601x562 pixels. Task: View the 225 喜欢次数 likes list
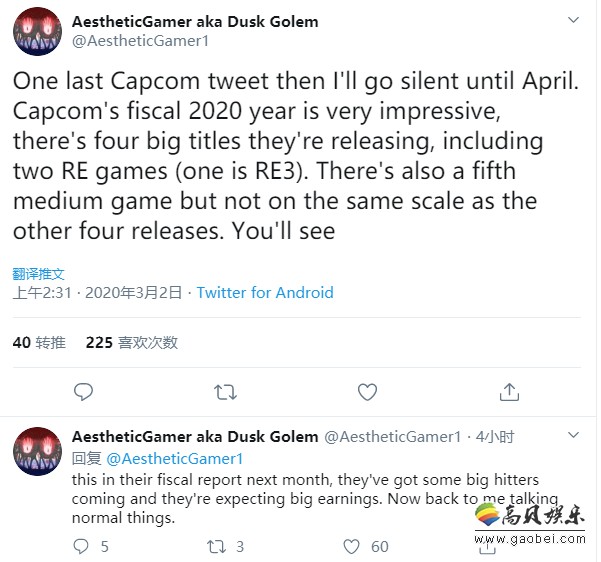[x=132, y=342]
